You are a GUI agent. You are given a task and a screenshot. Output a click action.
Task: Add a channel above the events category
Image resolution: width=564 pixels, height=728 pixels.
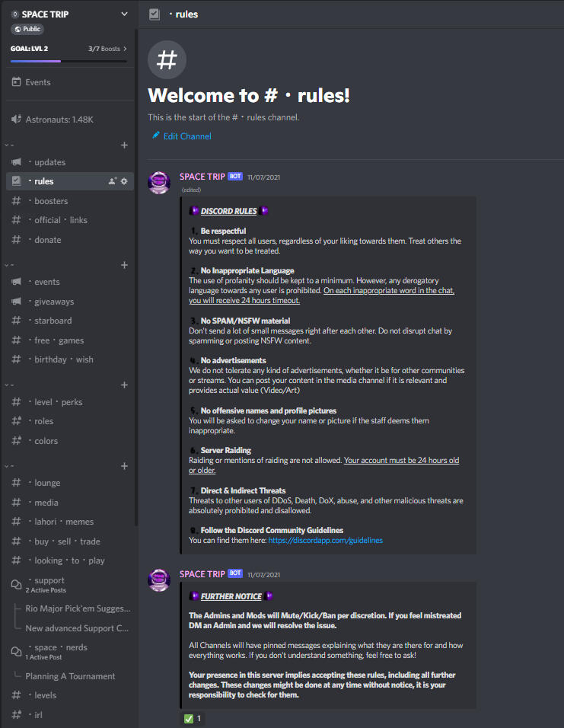(124, 265)
